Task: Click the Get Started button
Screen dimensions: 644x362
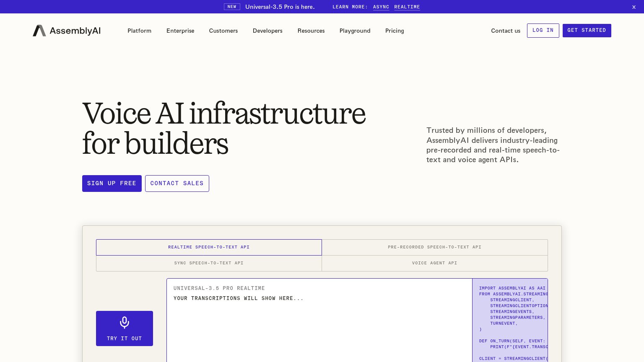Action: (587, 31)
